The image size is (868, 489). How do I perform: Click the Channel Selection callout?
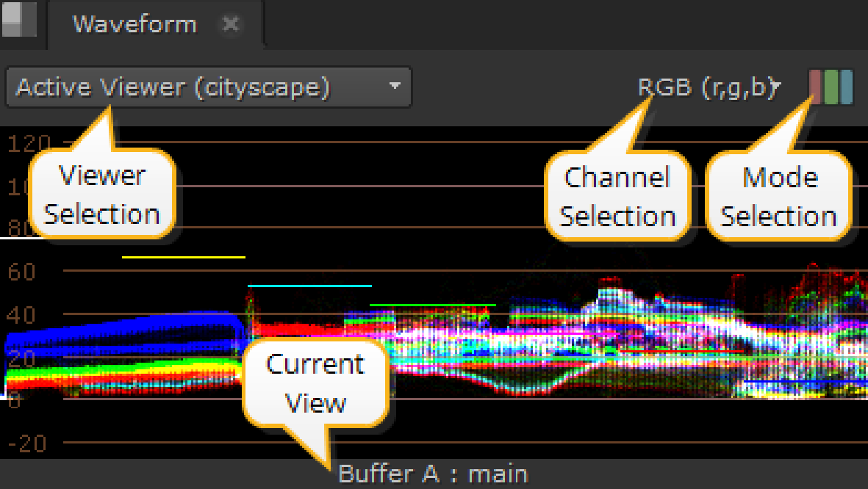pos(617,197)
